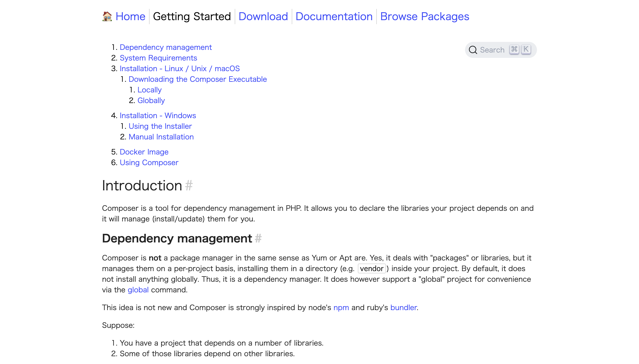Open Manual Installation link
The image size is (639, 364).
click(161, 137)
